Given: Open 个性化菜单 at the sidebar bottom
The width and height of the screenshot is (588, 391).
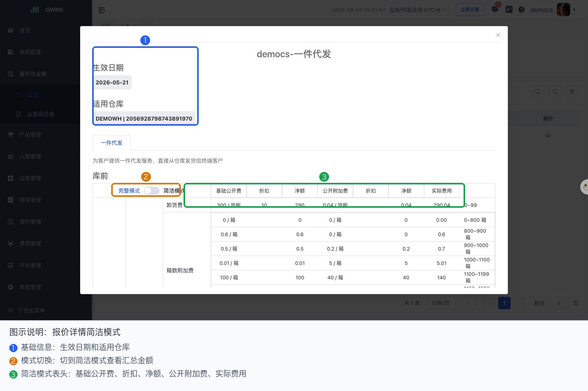Looking at the screenshot, I should pyautogui.click(x=31, y=310).
